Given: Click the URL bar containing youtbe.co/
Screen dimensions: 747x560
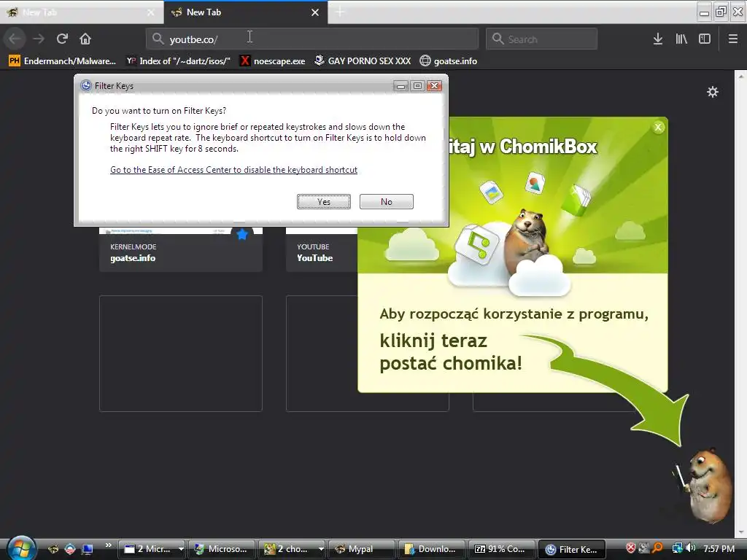Looking at the screenshot, I should [x=312, y=39].
